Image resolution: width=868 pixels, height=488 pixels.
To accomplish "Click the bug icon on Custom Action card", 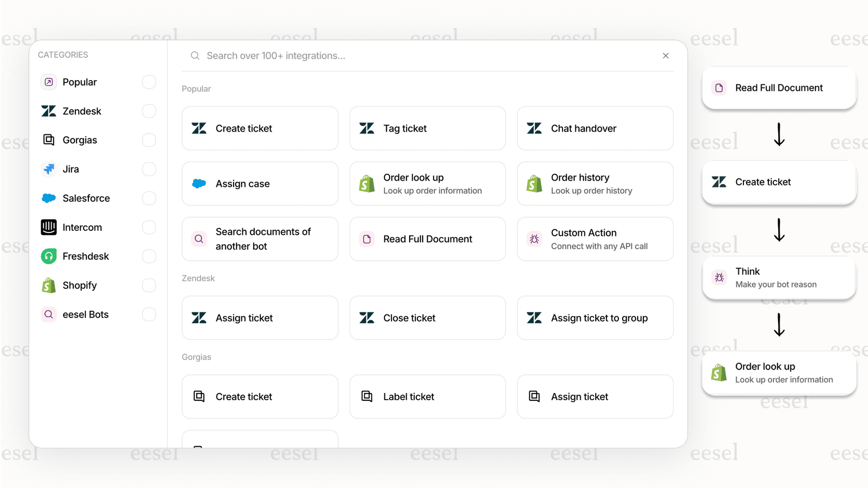I will pos(534,239).
